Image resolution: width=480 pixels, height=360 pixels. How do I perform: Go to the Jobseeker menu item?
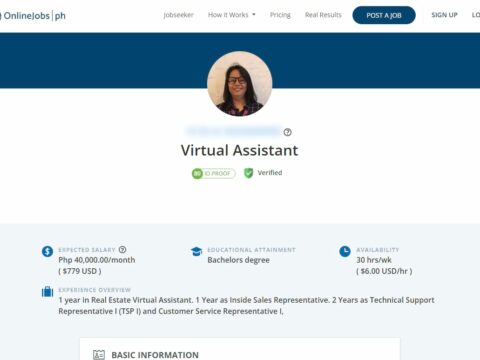coord(178,15)
